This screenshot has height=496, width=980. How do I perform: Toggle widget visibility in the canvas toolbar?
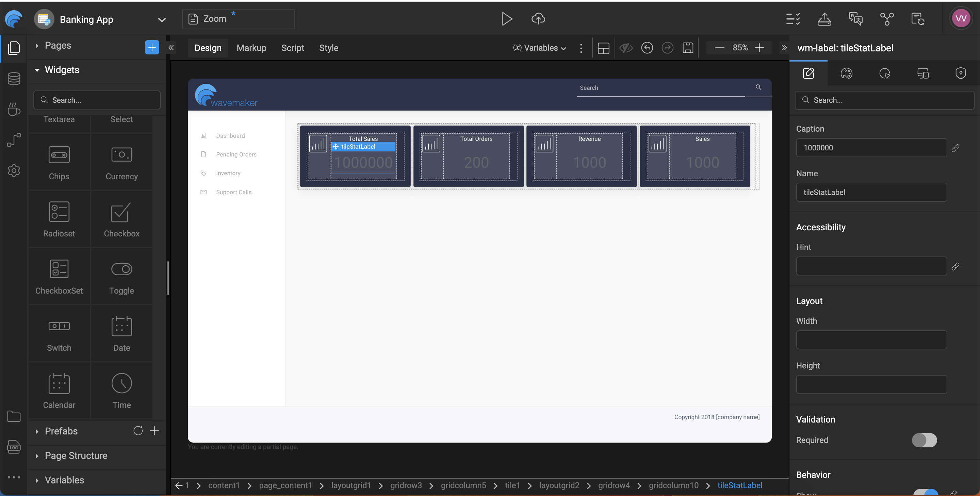point(625,48)
